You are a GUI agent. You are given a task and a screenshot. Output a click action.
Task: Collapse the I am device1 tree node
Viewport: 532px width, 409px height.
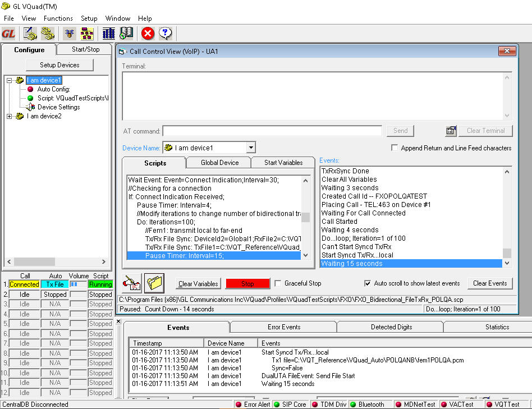(x=9, y=80)
